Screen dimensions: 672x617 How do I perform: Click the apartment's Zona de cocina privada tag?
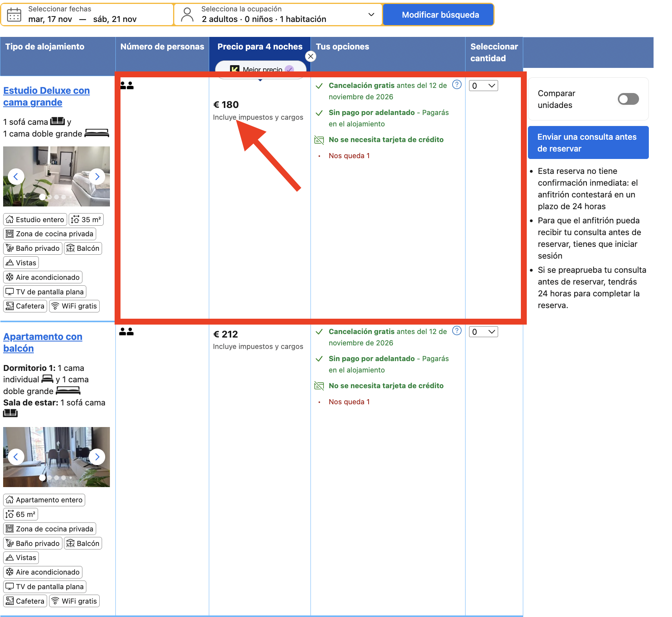[x=50, y=529]
